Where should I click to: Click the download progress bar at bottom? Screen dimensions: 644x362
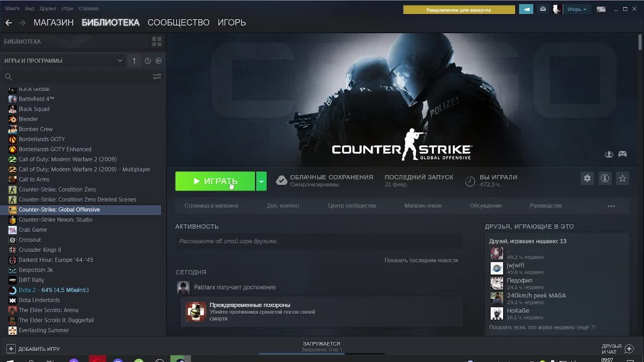point(321,353)
